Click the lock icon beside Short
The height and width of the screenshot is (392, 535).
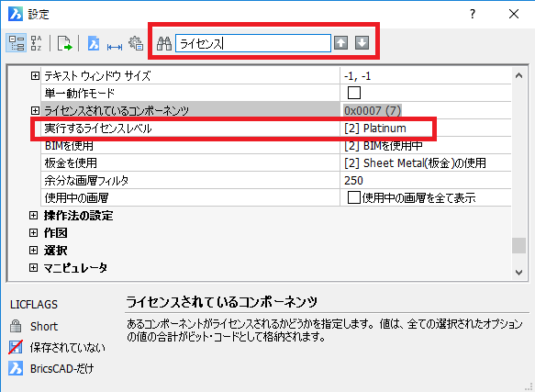click(16, 326)
